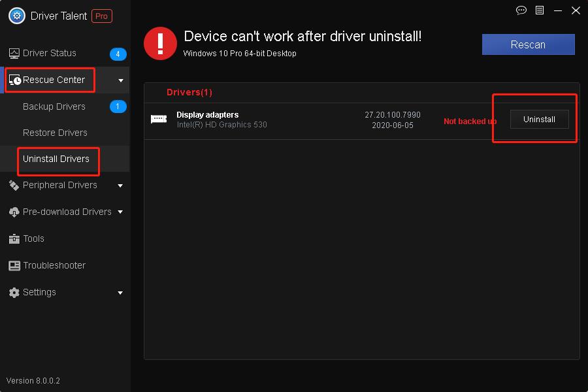Screen dimensions: 588x392
Task: Collapse the Rescue Center arrow
Action: [121, 80]
